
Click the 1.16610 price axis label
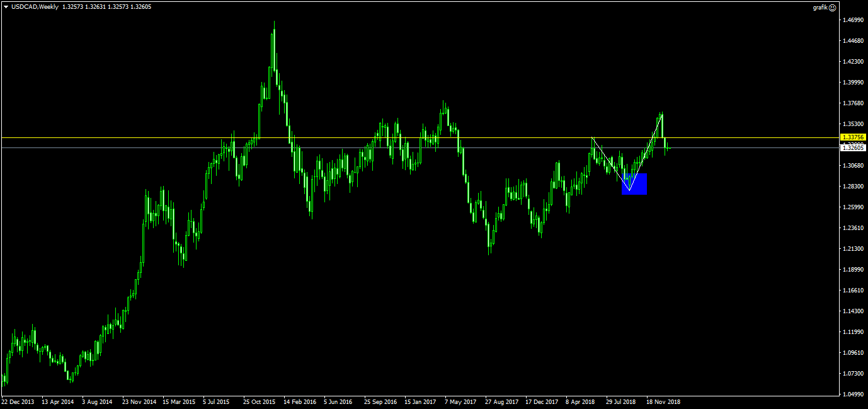852,291
